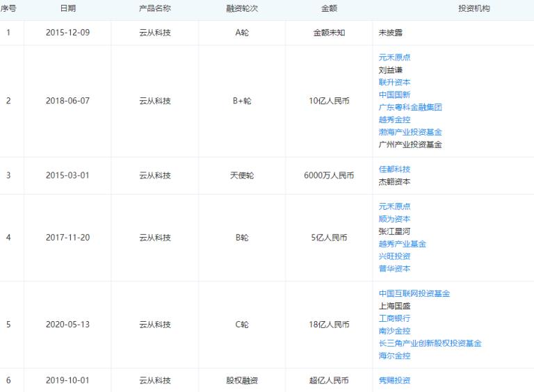This screenshot has height=392, width=534.
Task: Open the 隽赐投资 link in row 6
Action: [394, 380]
